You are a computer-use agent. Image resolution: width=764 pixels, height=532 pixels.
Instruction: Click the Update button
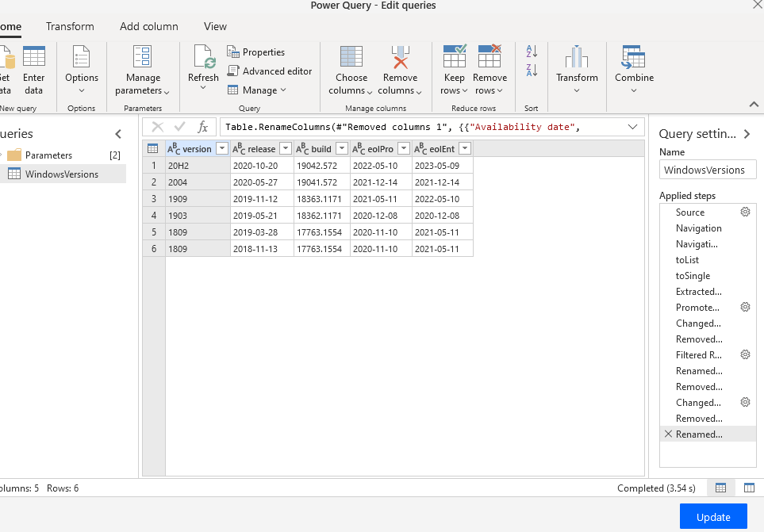click(713, 517)
